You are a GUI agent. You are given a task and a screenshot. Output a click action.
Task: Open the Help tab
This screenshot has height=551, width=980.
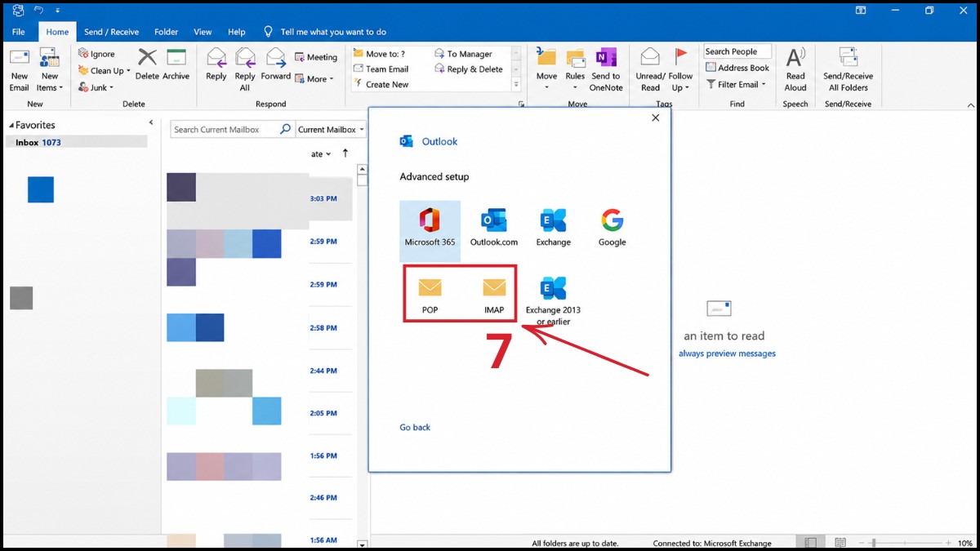(237, 32)
